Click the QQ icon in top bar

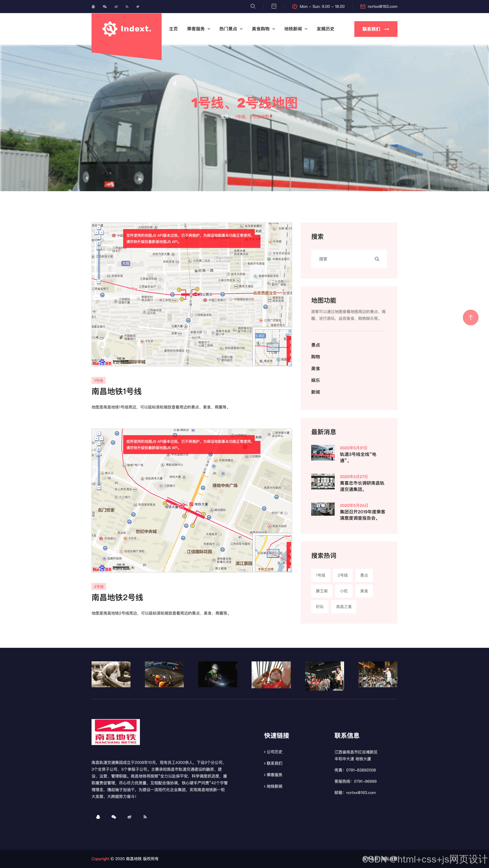pyautogui.click(x=93, y=6)
